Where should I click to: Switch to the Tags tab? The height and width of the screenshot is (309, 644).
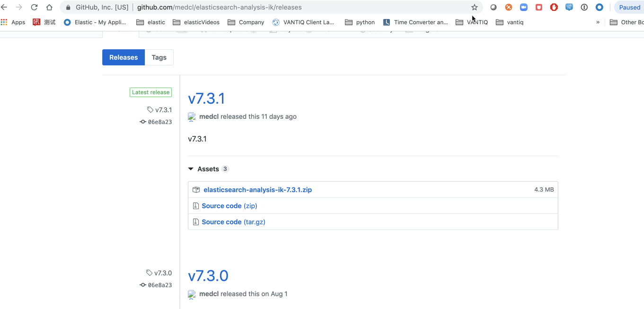[159, 57]
